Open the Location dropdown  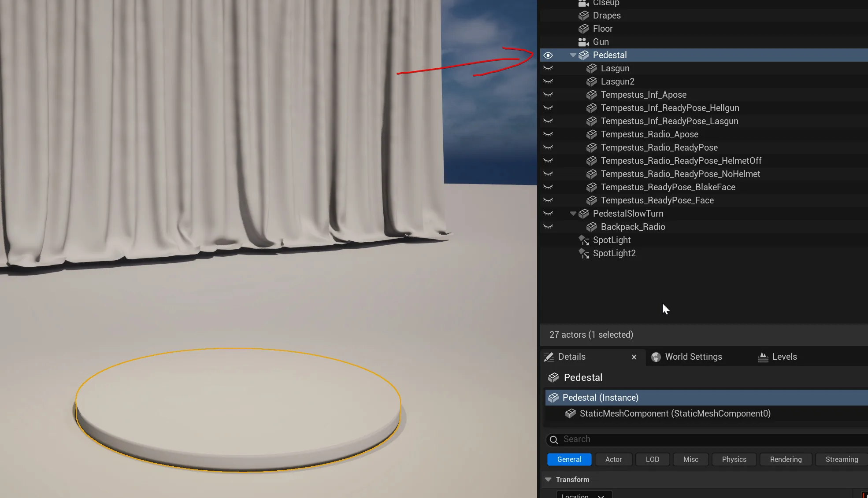(583, 495)
